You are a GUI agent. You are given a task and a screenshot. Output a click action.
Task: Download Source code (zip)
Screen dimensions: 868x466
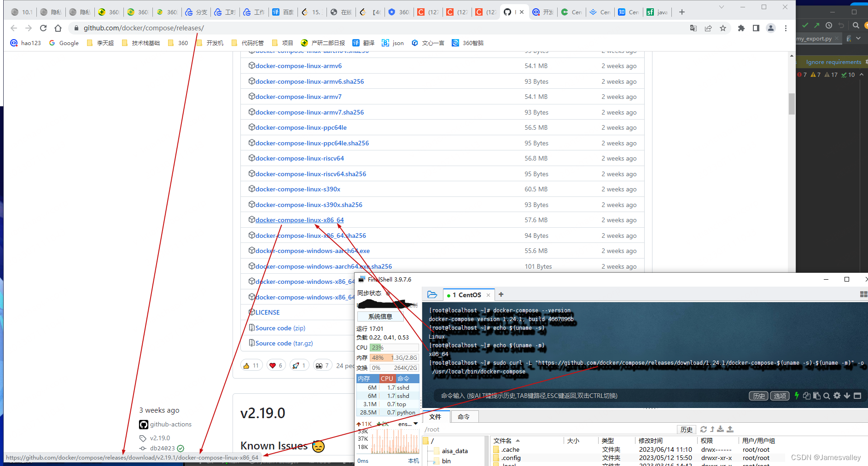click(280, 328)
